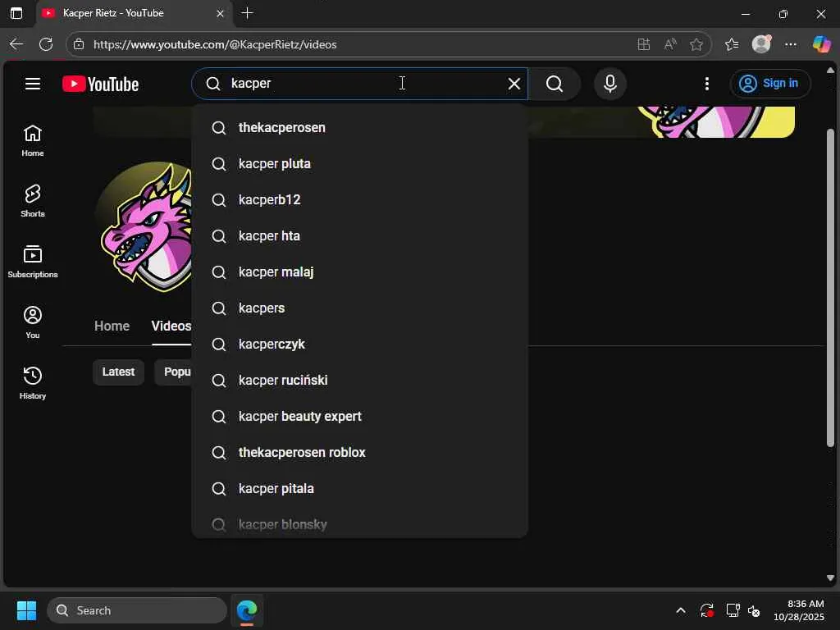Click the browser Back arrow
This screenshot has width=840, height=630.
(x=16, y=44)
